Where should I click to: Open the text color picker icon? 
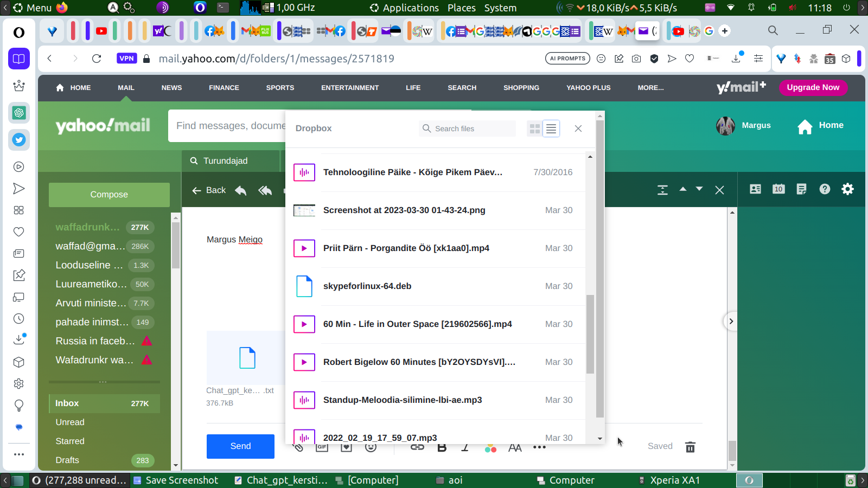coord(490,448)
